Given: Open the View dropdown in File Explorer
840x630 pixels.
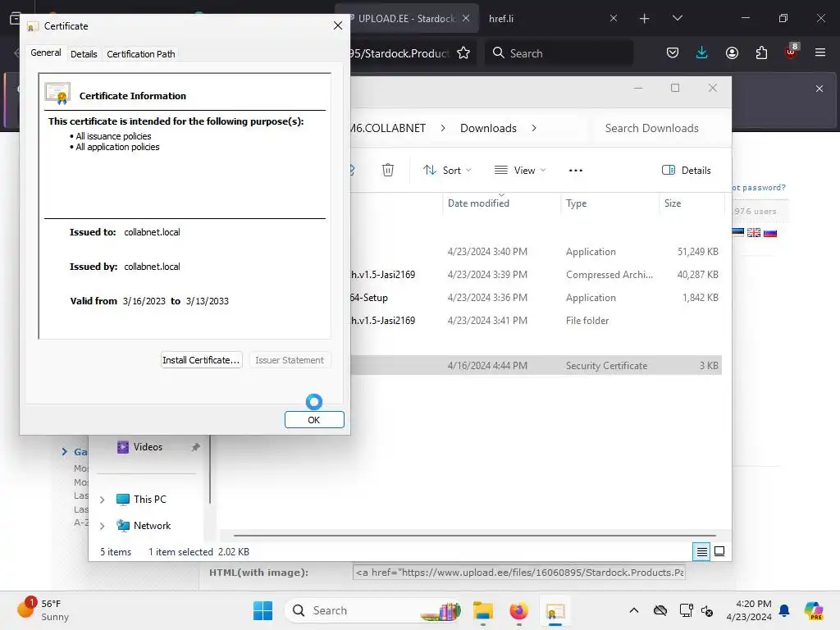Looking at the screenshot, I should (x=519, y=171).
